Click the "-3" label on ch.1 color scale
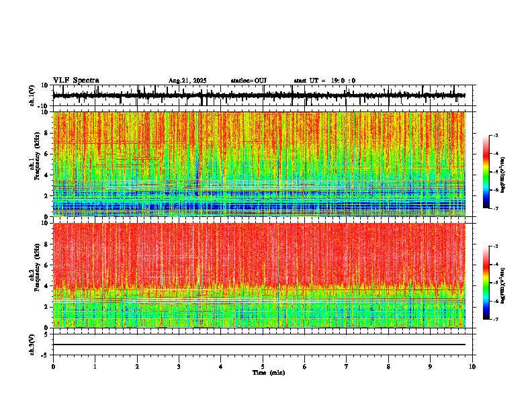Screen dimensions: 532x411 click(495, 136)
